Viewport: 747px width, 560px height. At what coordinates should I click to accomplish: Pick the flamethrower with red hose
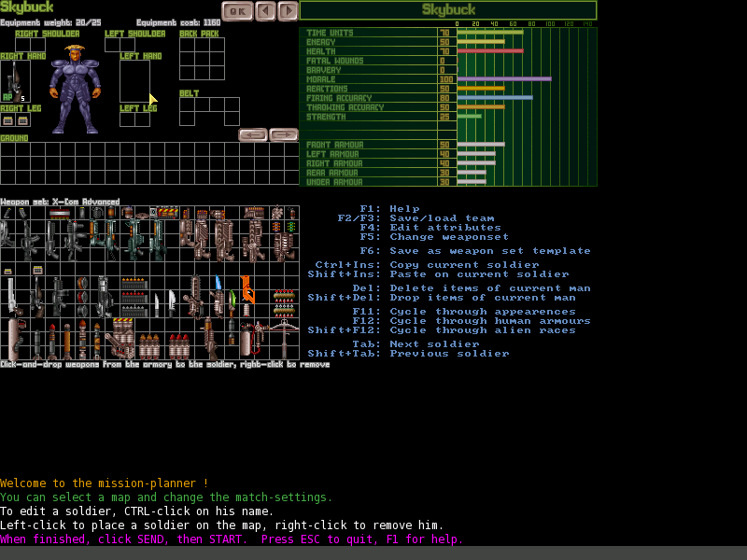click(x=254, y=339)
